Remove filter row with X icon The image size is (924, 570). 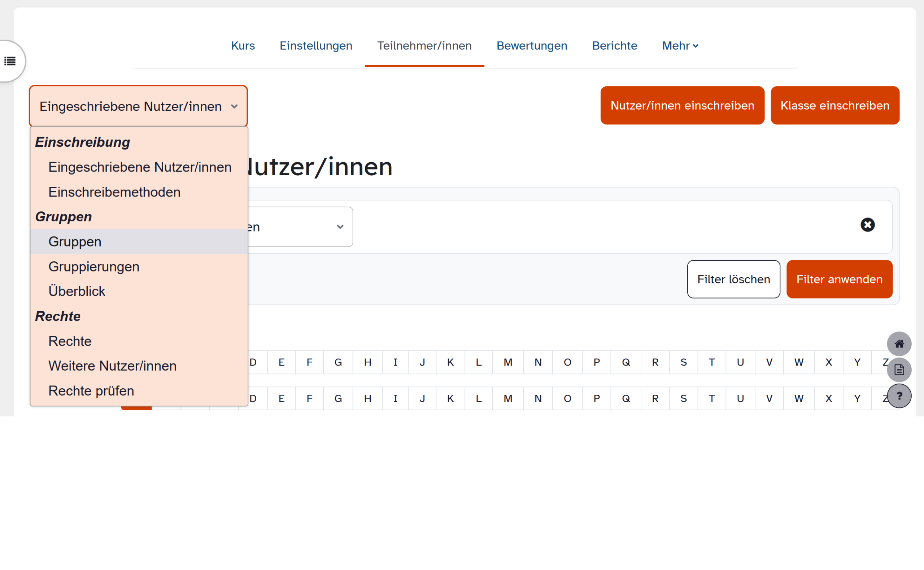tap(867, 225)
